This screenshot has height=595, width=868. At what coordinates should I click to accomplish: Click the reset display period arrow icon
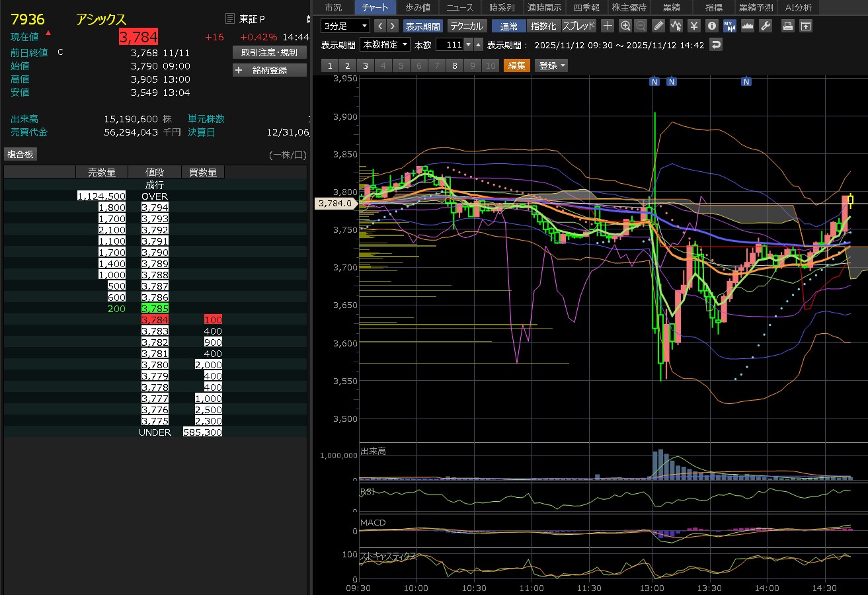(716, 44)
